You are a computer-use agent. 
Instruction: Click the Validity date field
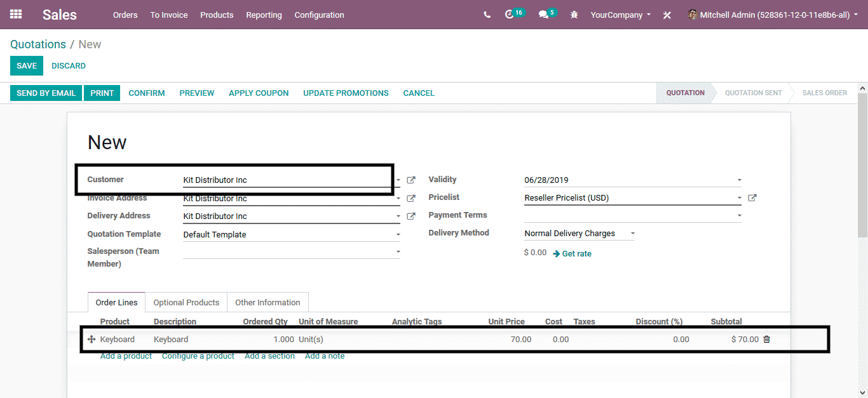pyautogui.click(x=629, y=180)
